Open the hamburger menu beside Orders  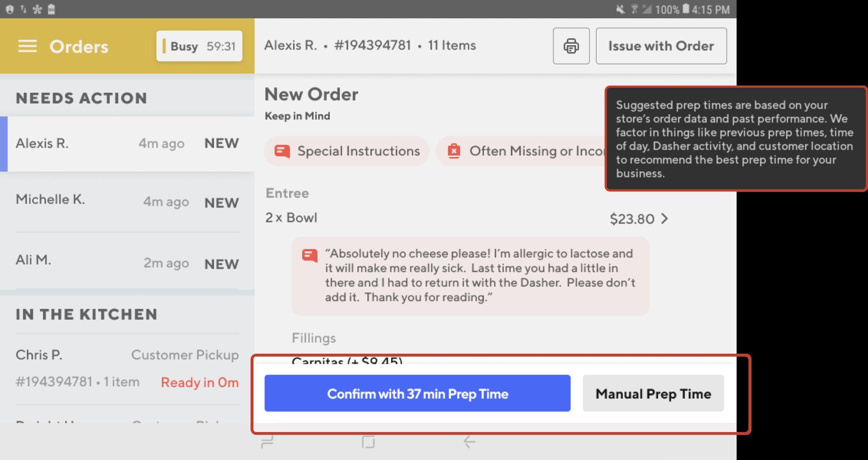coord(28,46)
